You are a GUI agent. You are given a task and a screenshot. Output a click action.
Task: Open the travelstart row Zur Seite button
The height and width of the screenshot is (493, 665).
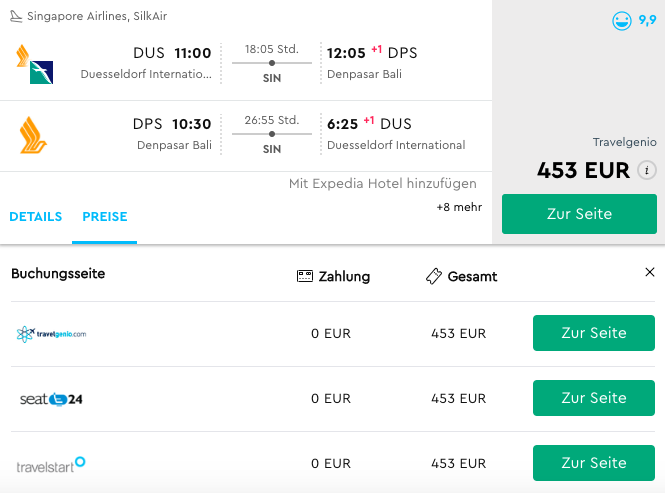tap(594, 463)
